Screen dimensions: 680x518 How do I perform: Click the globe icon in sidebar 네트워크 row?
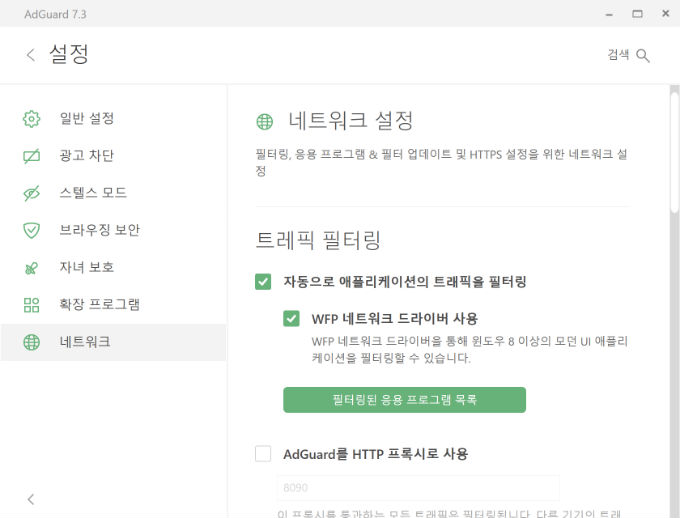click(31, 342)
